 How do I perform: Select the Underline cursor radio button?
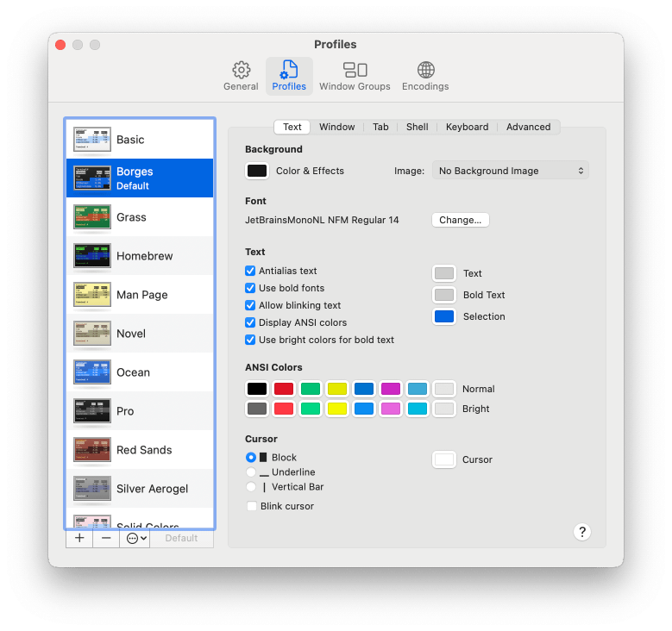point(251,472)
